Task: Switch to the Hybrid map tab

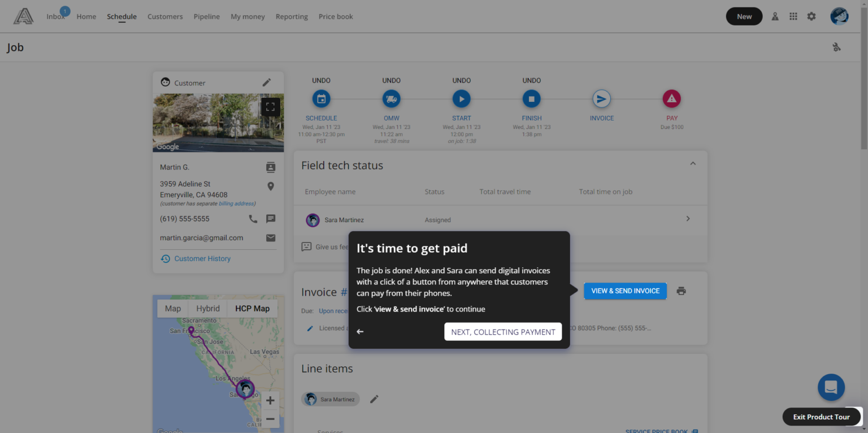Action: click(x=207, y=308)
